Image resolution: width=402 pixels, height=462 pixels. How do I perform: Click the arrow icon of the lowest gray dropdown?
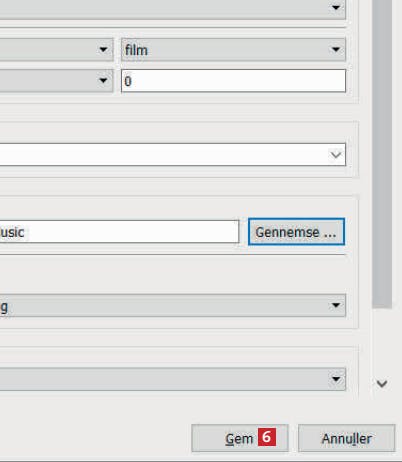pyautogui.click(x=336, y=379)
